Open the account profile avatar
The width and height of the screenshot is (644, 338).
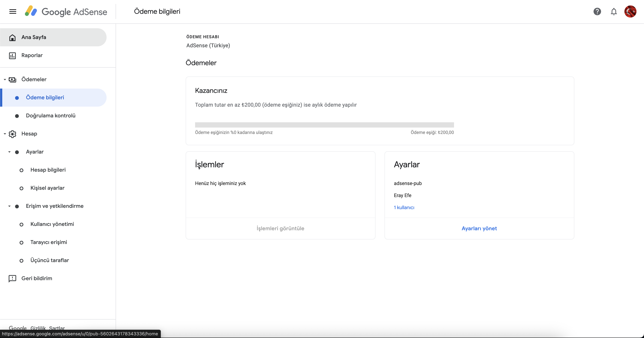click(630, 11)
